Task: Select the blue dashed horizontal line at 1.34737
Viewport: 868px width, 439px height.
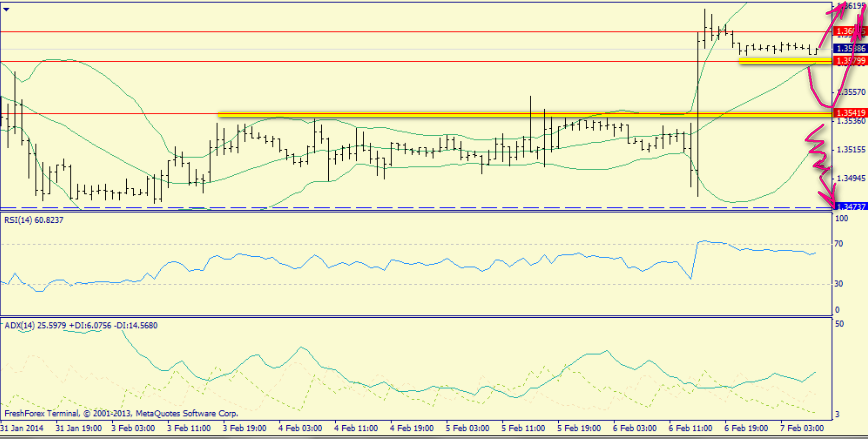Action: [x=417, y=208]
